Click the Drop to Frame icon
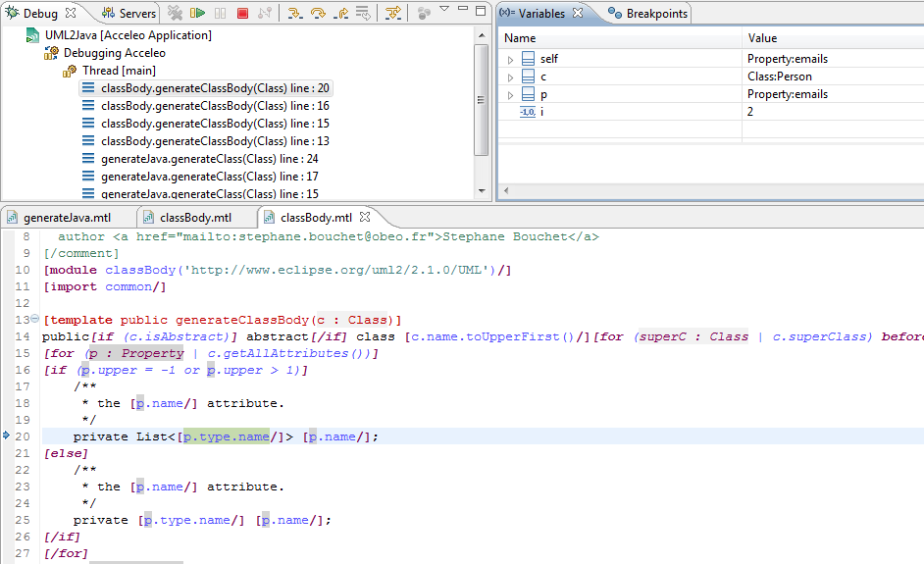924x564 pixels. click(x=363, y=13)
